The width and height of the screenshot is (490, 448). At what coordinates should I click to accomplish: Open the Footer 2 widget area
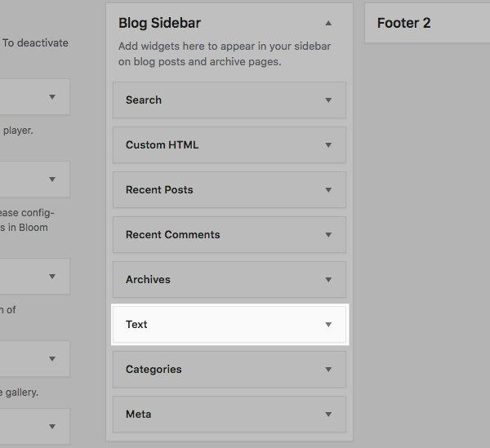point(403,23)
